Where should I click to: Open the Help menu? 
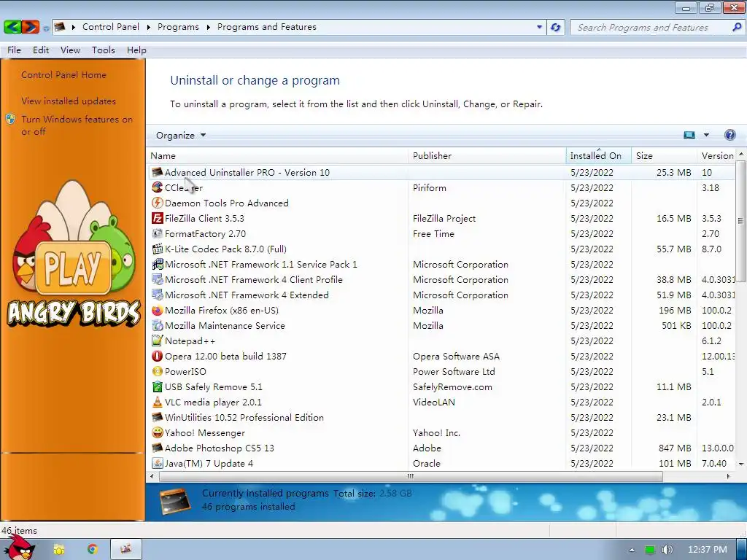pos(136,50)
